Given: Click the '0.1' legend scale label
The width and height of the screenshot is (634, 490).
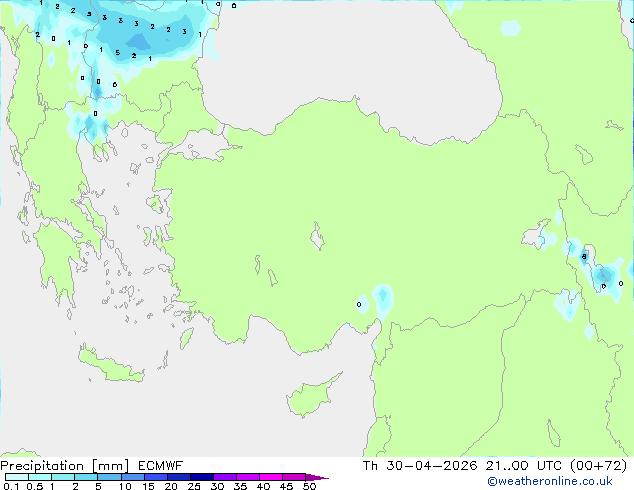Looking at the screenshot, I should (11, 486).
